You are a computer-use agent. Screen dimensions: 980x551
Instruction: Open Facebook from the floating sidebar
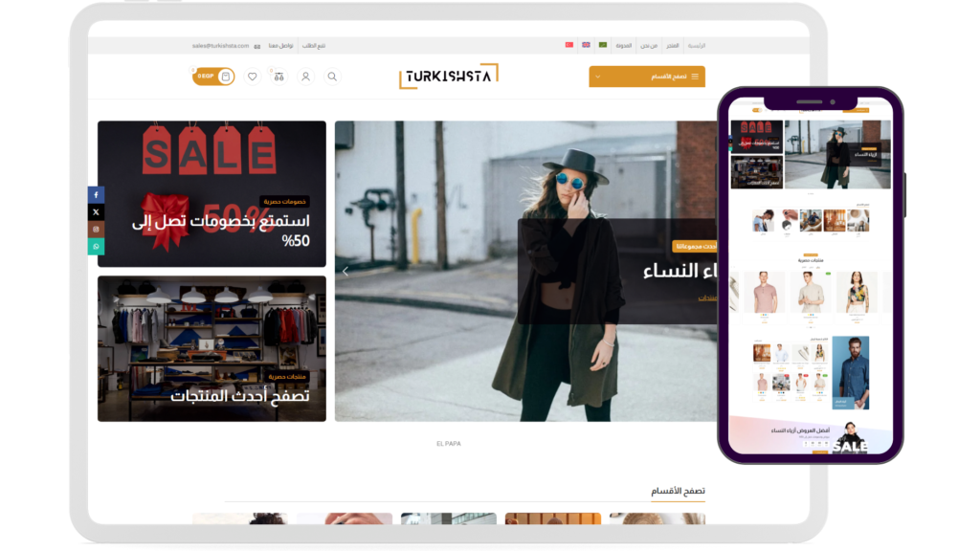(96, 195)
